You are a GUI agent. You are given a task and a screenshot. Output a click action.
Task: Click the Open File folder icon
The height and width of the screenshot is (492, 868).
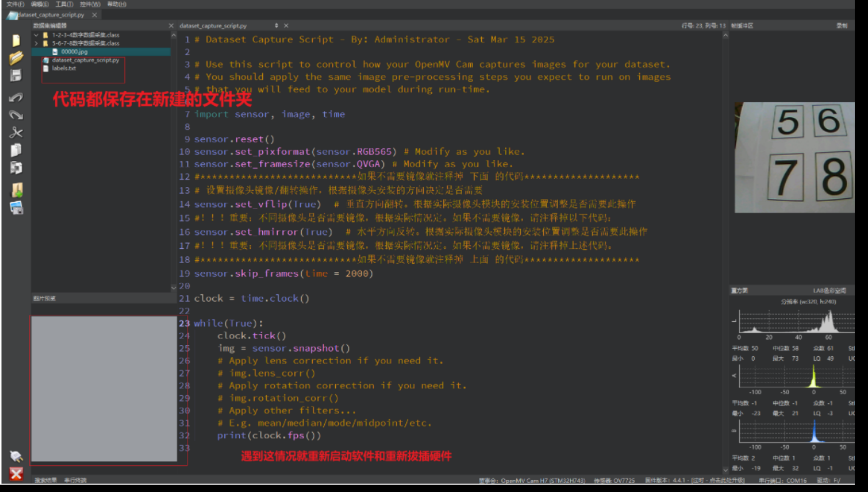point(16,58)
